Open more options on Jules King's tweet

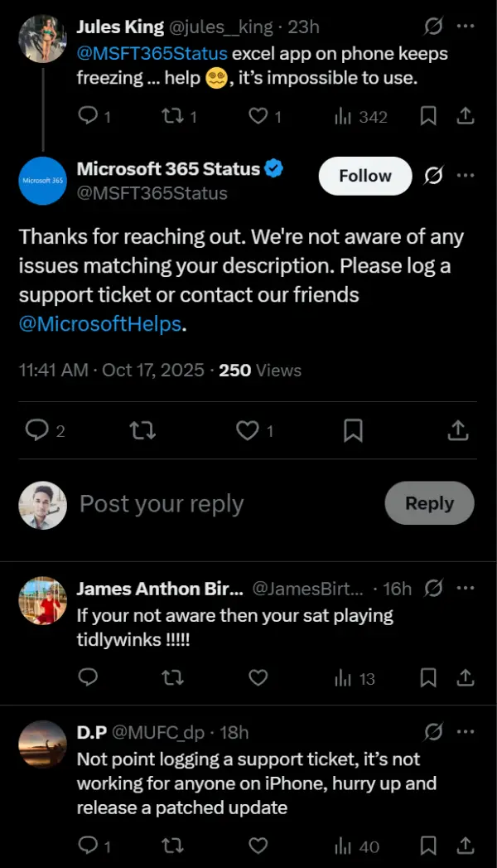point(466,27)
